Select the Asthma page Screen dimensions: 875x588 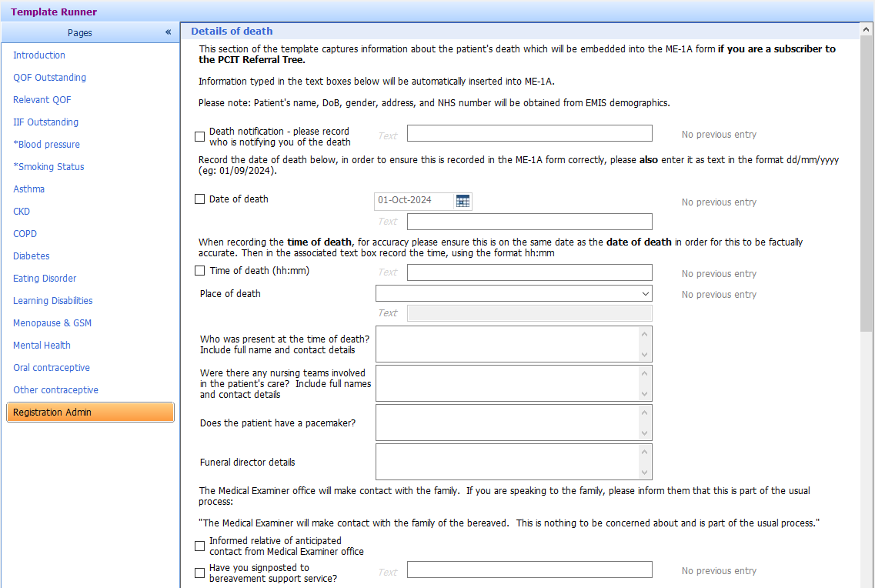tap(29, 189)
